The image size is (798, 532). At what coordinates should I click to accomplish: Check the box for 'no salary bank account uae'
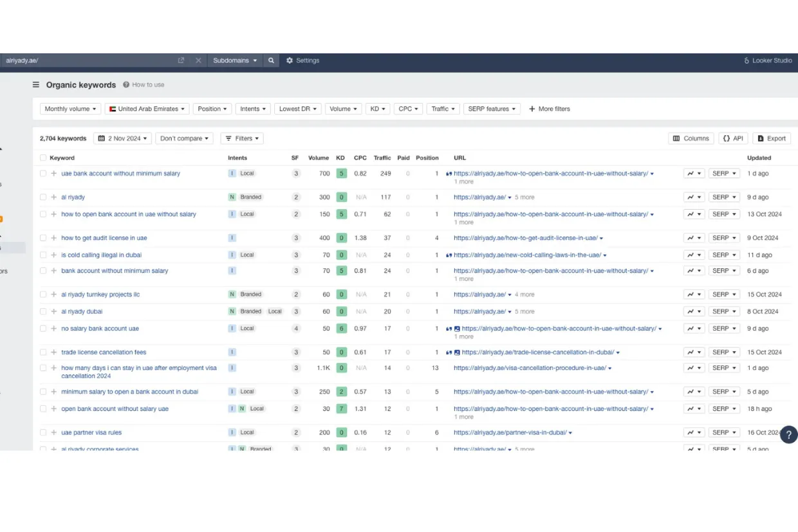[43, 329]
